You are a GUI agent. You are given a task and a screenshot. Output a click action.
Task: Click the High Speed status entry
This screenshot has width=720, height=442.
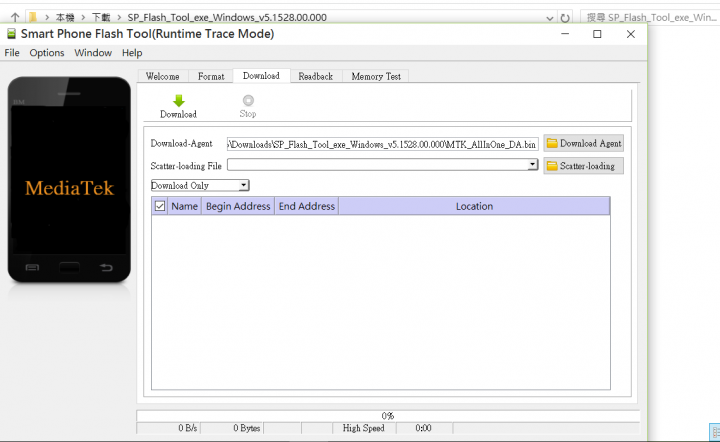364,428
